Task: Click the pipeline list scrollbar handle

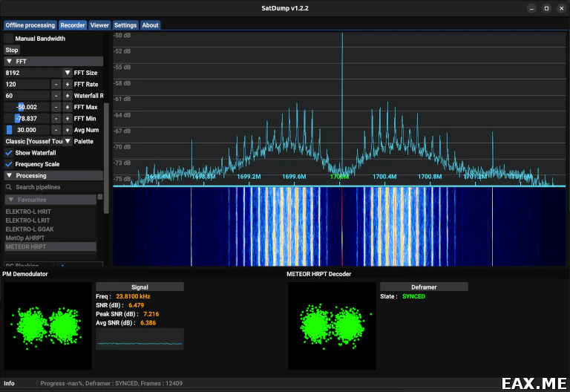Action: tap(100, 197)
